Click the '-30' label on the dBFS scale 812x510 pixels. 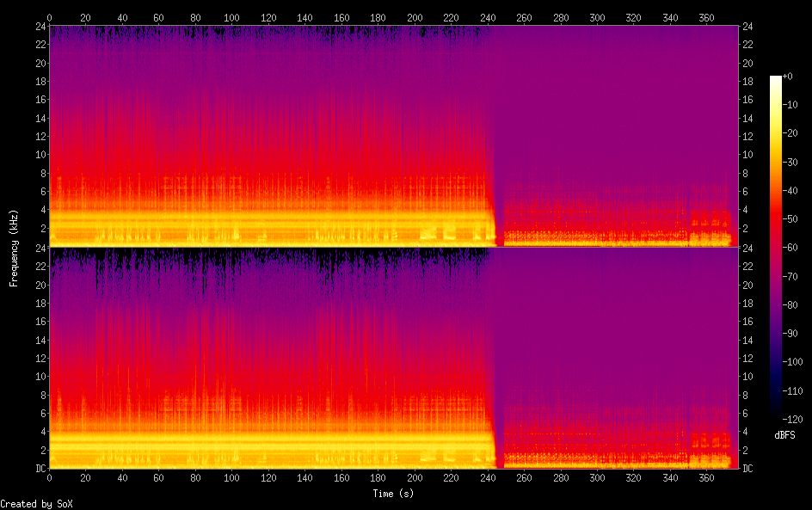790,162
